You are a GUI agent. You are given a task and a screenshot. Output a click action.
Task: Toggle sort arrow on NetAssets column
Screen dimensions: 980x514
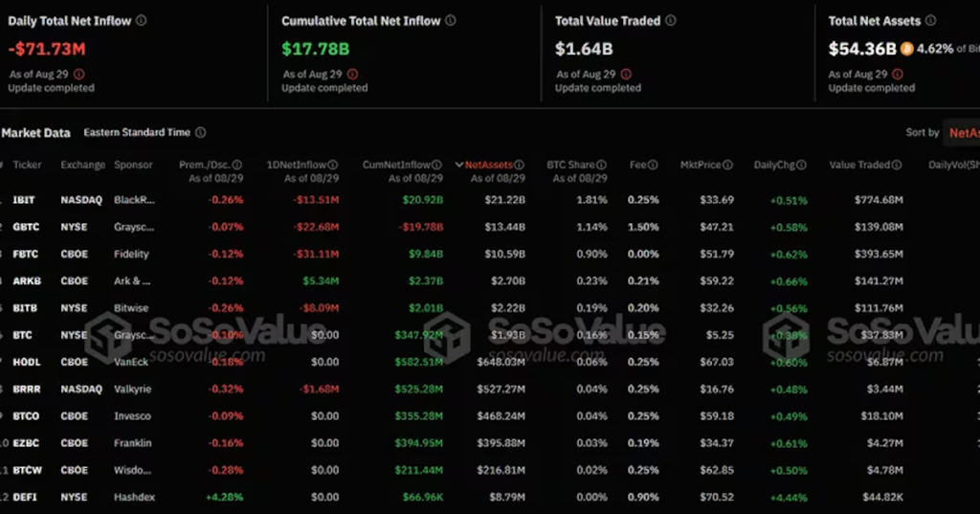click(458, 165)
